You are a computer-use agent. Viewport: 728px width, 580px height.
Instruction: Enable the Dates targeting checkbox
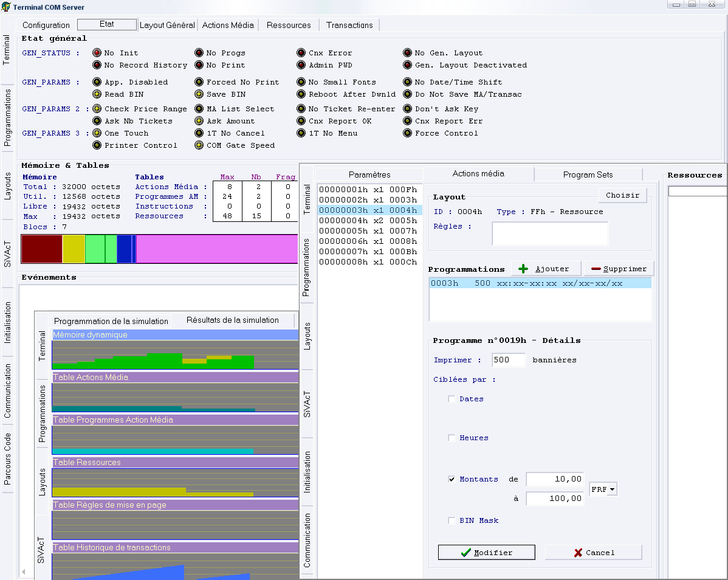coord(452,399)
